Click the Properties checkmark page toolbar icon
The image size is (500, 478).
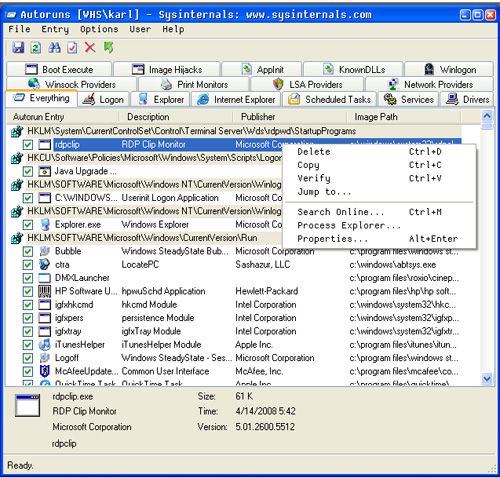tap(72, 47)
